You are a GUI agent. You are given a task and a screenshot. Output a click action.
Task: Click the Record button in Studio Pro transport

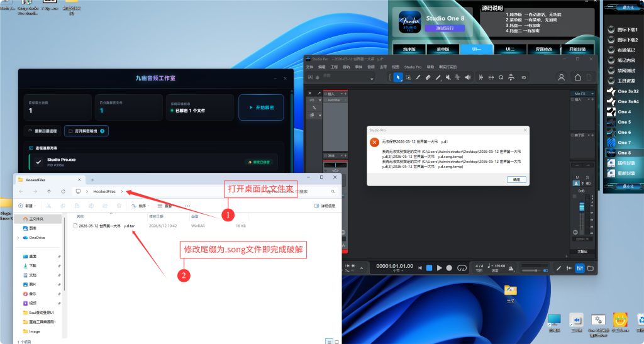[449, 268]
